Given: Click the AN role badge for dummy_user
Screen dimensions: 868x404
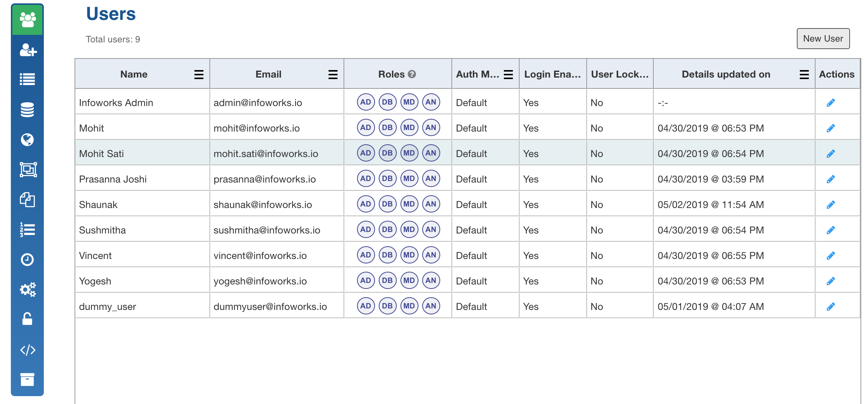Looking at the screenshot, I should [431, 306].
